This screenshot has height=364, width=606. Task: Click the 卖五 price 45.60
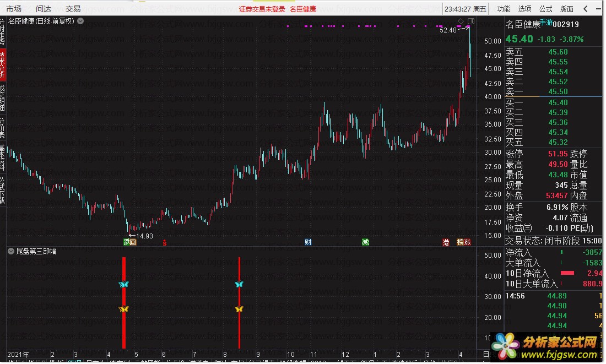tap(558, 52)
